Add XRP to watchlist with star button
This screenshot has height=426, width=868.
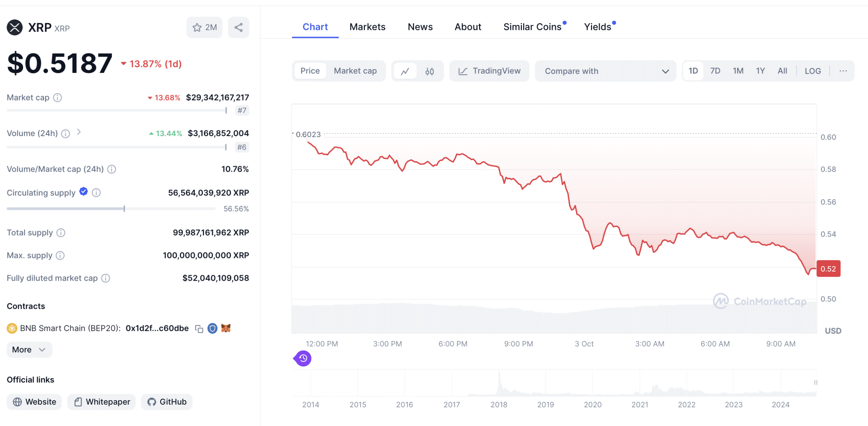click(204, 27)
